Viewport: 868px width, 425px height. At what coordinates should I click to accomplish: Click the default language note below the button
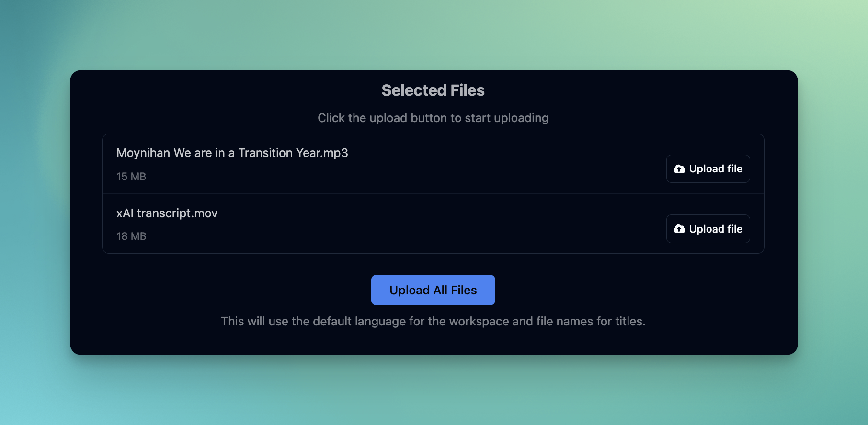[433, 322]
